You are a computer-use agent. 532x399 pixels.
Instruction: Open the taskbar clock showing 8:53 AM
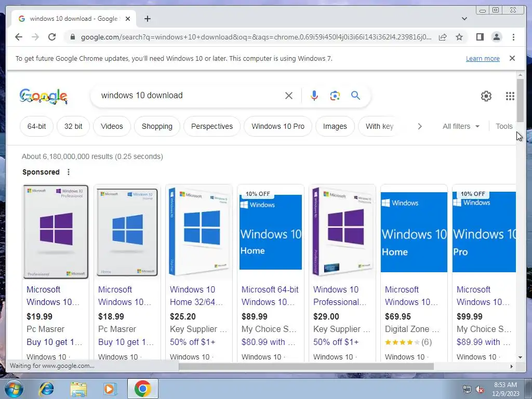pyautogui.click(x=506, y=389)
